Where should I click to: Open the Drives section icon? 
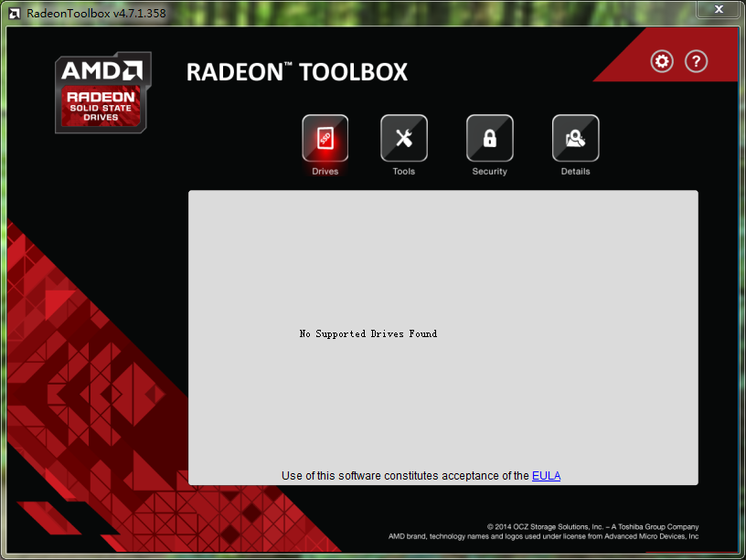click(x=325, y=138)
